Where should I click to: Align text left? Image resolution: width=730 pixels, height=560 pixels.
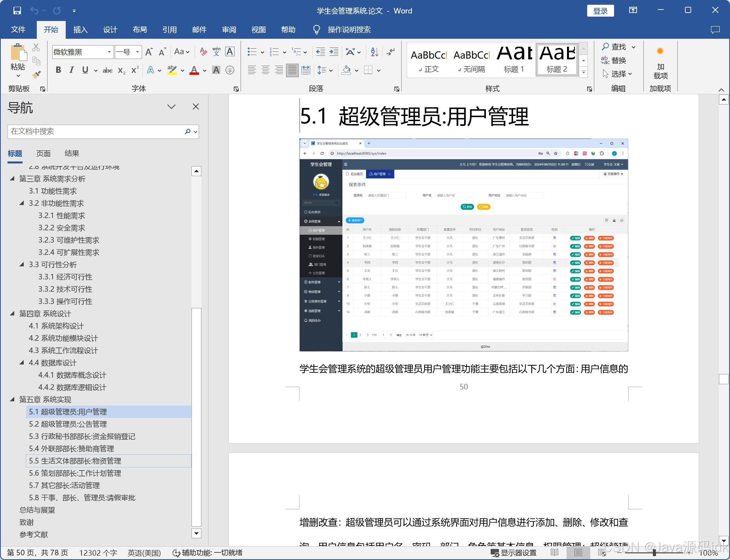252,70
